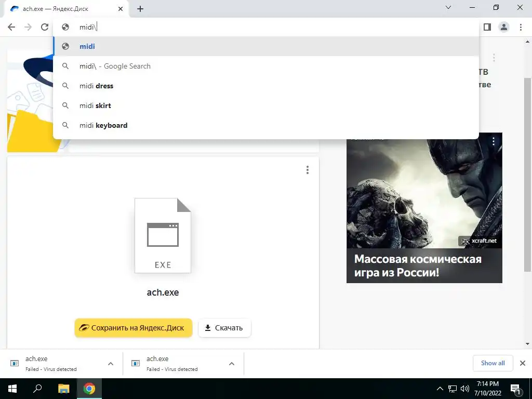Image resolution: width=532 pixels, height=399 pixels.
Task: Toggle the browser side panel icon
Action: coord(487,27)
